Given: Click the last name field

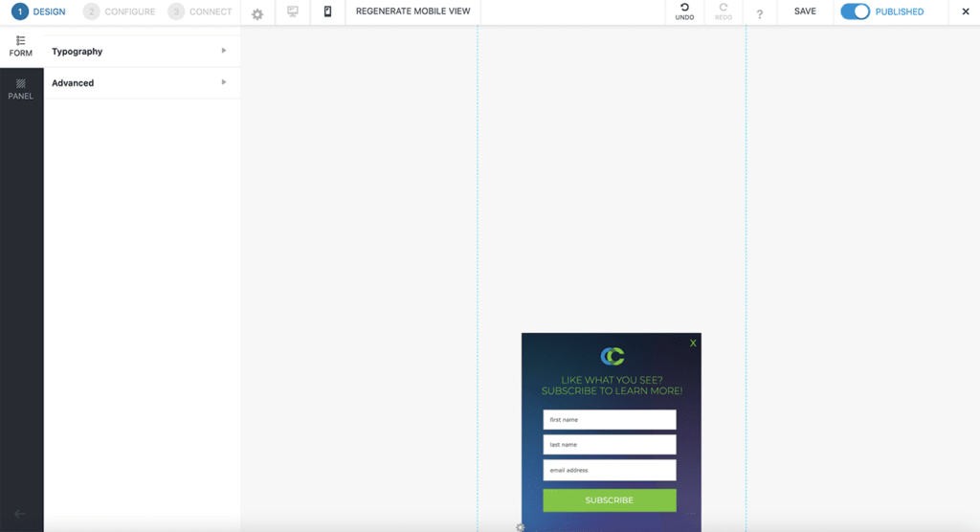Looking at the screenshot, I should (x=610, y=445).
